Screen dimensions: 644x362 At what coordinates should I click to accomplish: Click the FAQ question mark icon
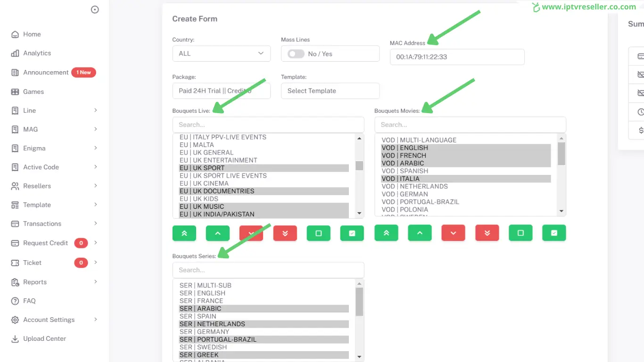click(15, 301)
